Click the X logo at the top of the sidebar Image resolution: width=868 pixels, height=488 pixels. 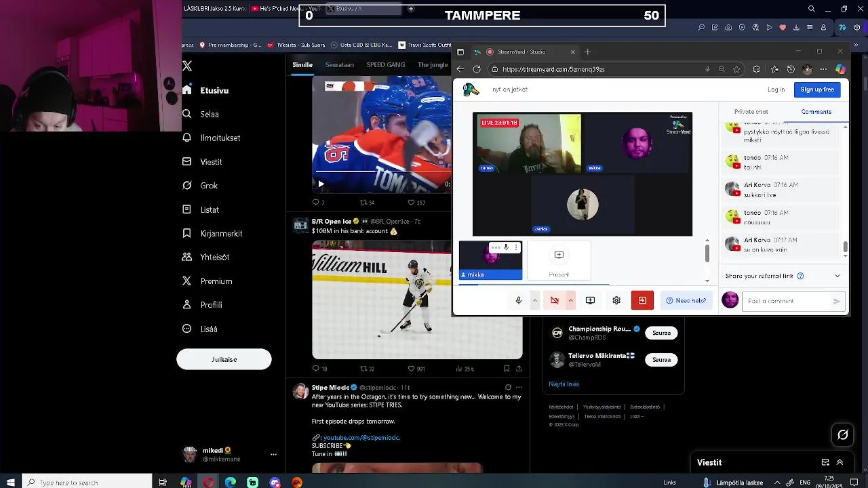pyautogui.click(x=187, y=66)
